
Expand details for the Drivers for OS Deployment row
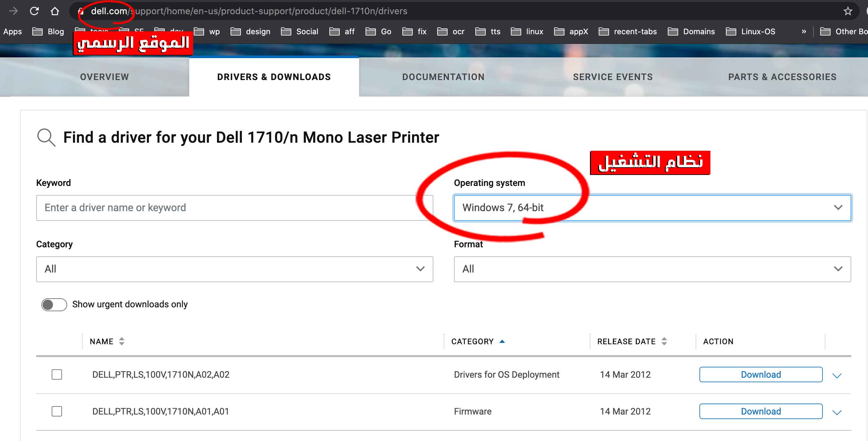click(x=837, y=375)
